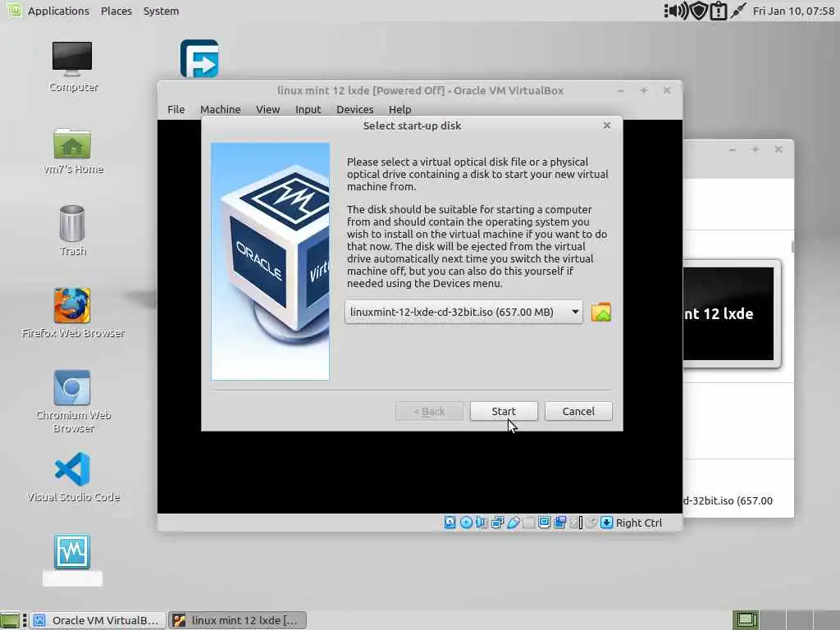Browse for a virtual optical disk file folder icon
Screen dimensions: 840x630
point(601,313)
